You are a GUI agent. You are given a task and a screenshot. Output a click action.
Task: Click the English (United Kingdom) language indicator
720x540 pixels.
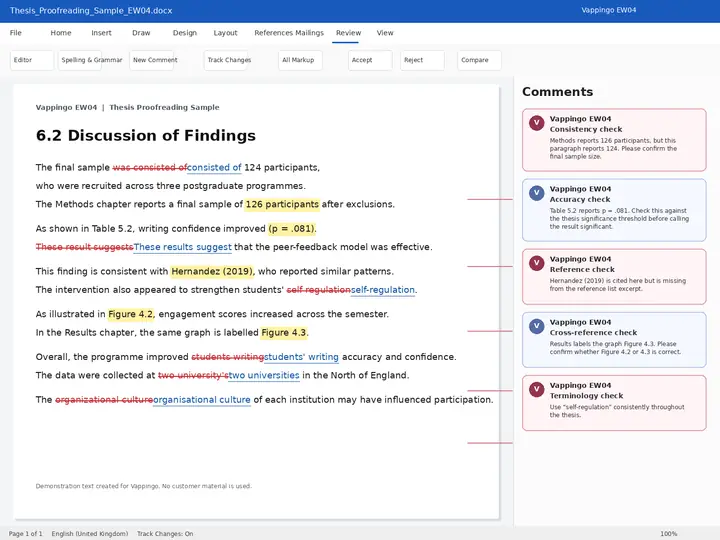pos(90,534)
